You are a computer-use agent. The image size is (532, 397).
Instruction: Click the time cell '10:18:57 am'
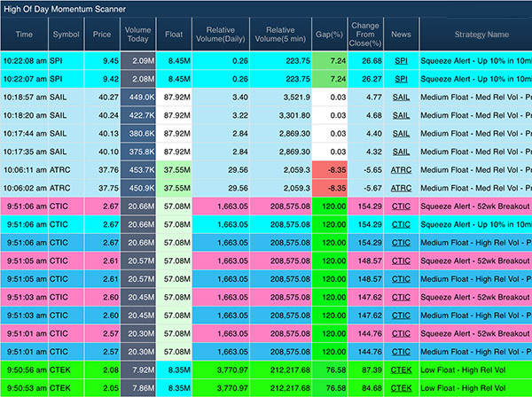(x=25, y=97)
